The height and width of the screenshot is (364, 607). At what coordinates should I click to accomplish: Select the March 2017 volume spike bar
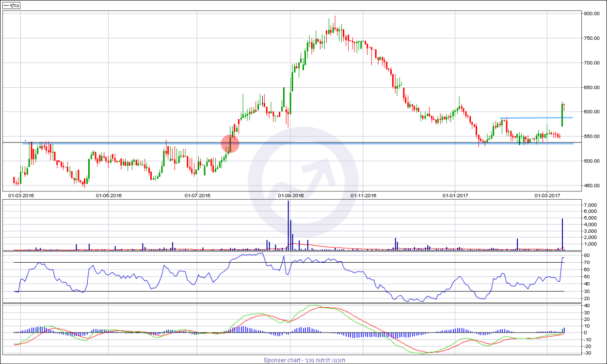(x=562, y=234)
